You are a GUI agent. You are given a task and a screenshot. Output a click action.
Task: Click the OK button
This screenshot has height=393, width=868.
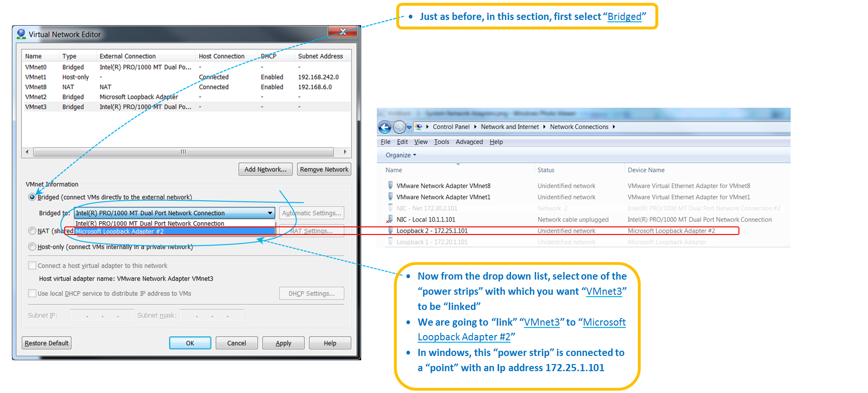(190, 343)
